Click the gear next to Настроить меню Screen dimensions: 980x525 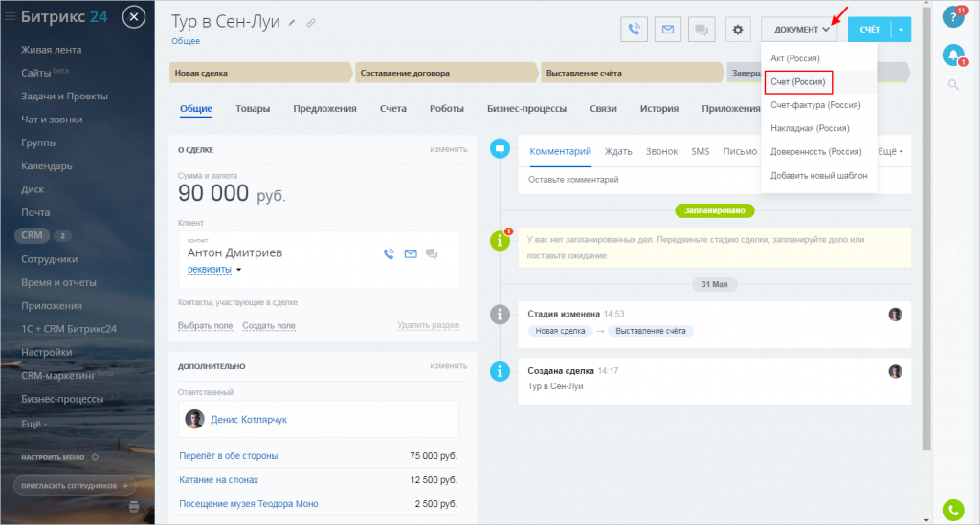pos(95,457)
